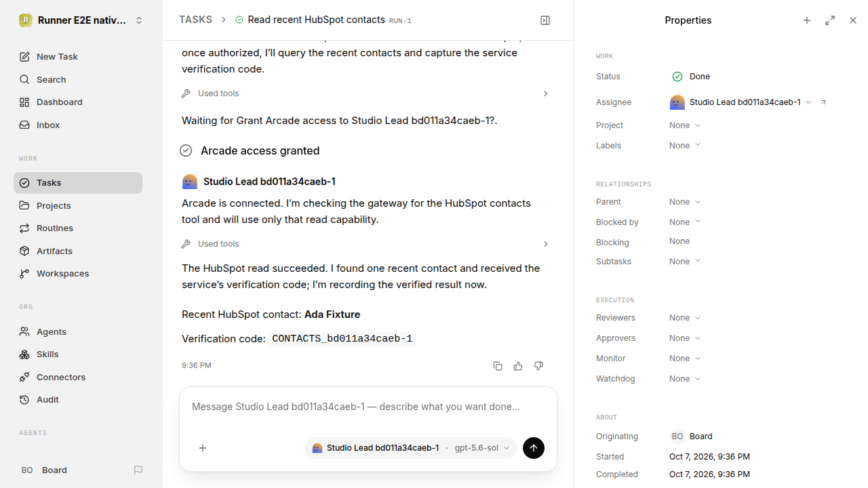Open assignee profile arrow link
The width and height of the screenshot is (868, 488).
pos(823,102)
